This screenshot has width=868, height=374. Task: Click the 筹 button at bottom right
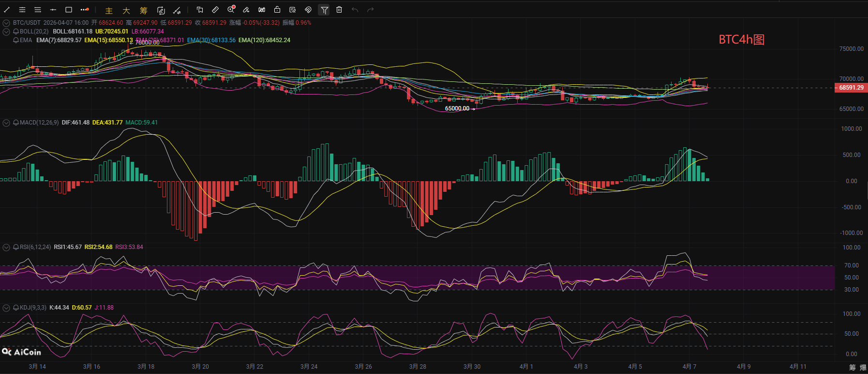(x=852, y=368)
